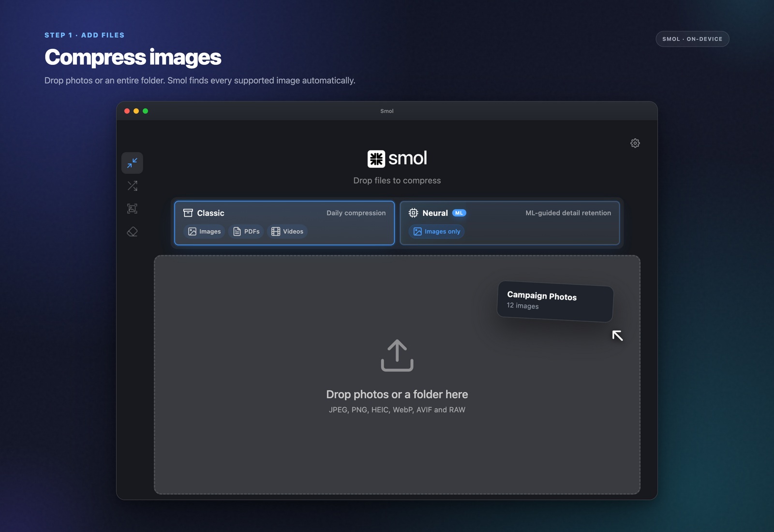Close the Smol window with the red button
Screen dimensions: 774x532
(x=127, y=111)
